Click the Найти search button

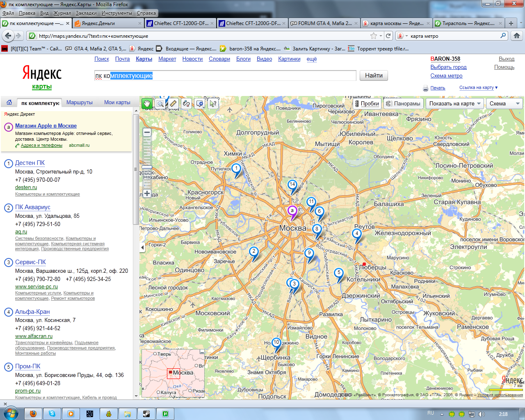click(374, 75)
